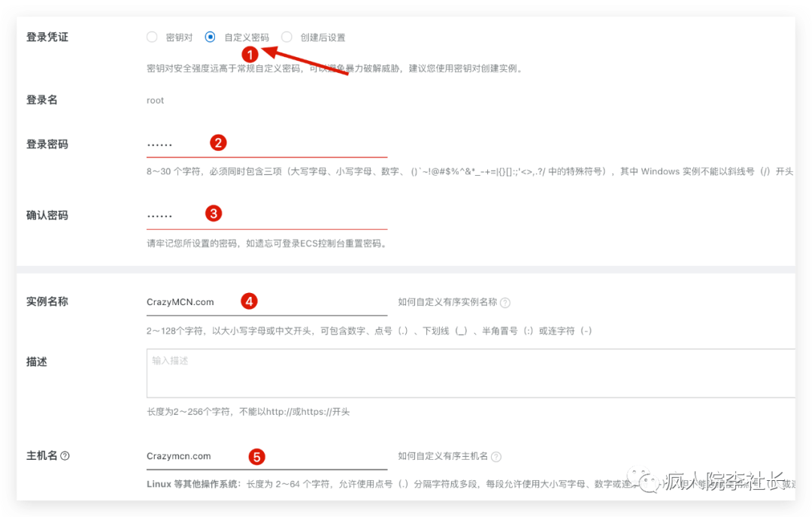Click help icon after 如何自定义有序主机名
This screenshot has height=517, width=812.
click(496, 457)
